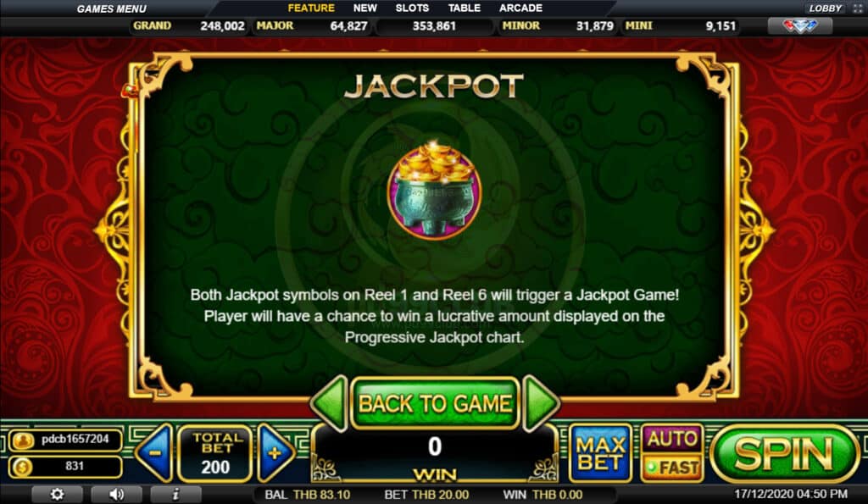Mute sound with the speaker icon
Screen dimensions: 868x504
[x=116, y=494]
